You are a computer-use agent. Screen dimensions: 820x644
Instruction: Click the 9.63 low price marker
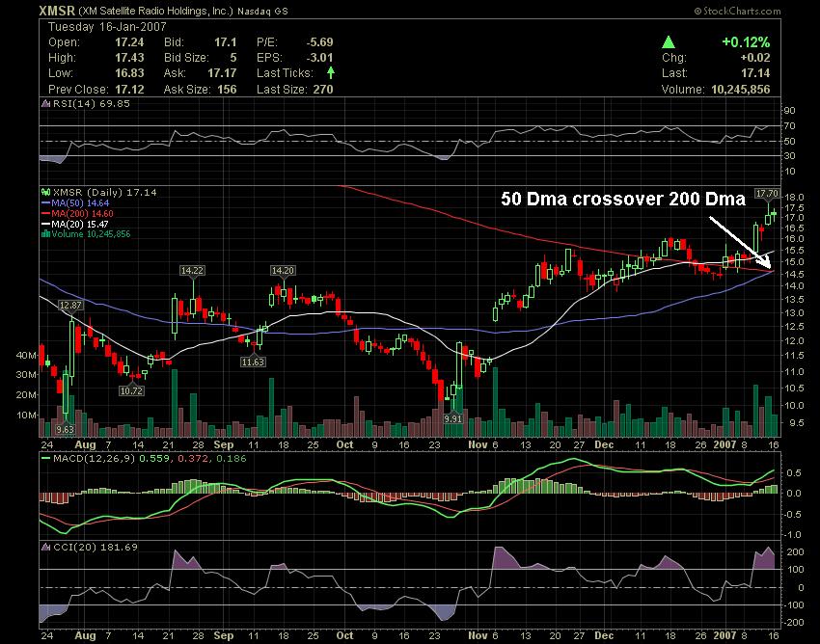coord(65,430)
